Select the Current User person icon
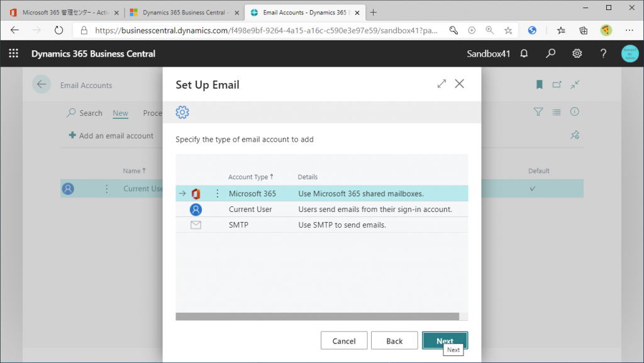This screenshot has width=644, height=363. point(196,209)
